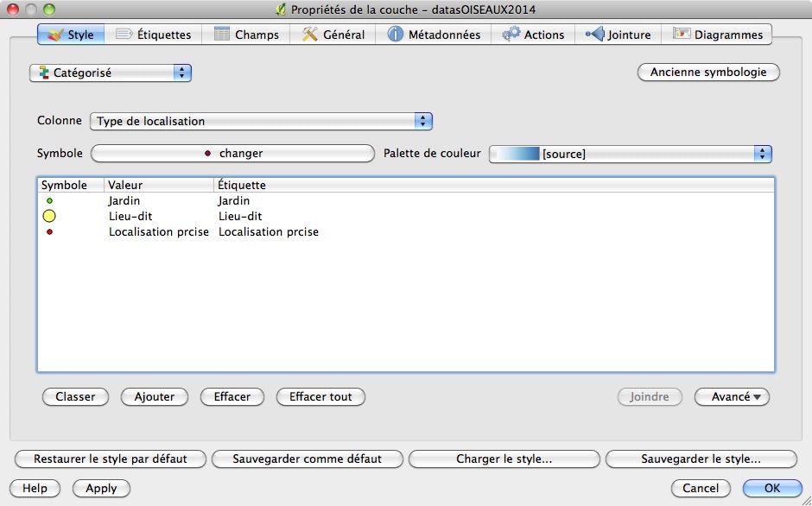Click the Effacer tout button
The width and height of the screenshot is (812, 506).
320,396
